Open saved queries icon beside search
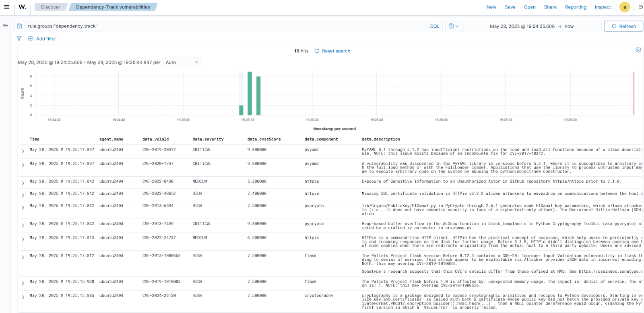The image size is (644, 313). point(19,26)
